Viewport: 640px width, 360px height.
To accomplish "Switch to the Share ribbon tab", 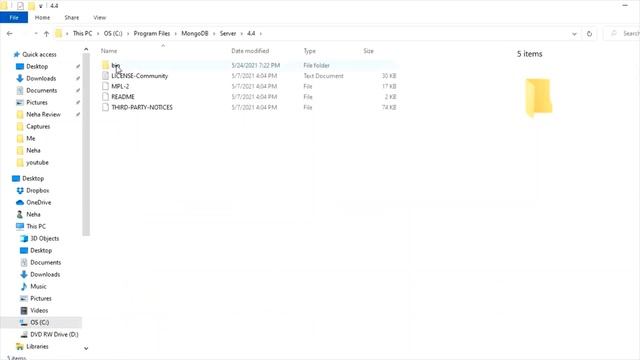I will (x=71, y=18).
